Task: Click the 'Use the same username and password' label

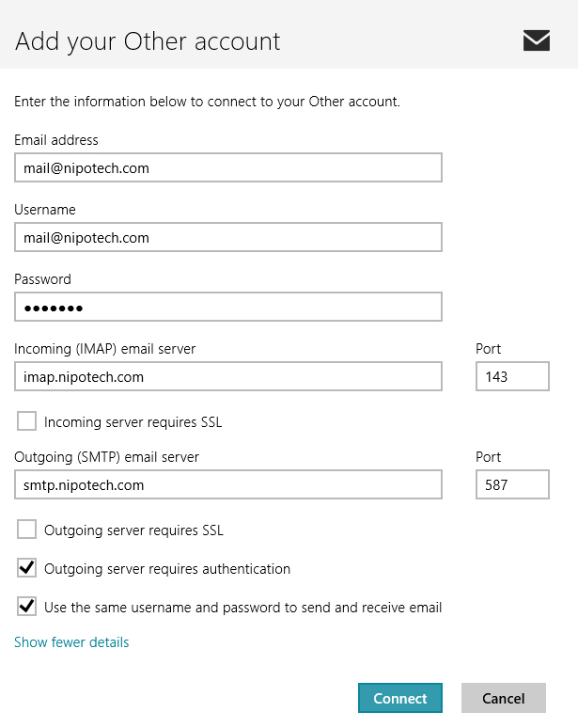Action: tap(242, 608)
